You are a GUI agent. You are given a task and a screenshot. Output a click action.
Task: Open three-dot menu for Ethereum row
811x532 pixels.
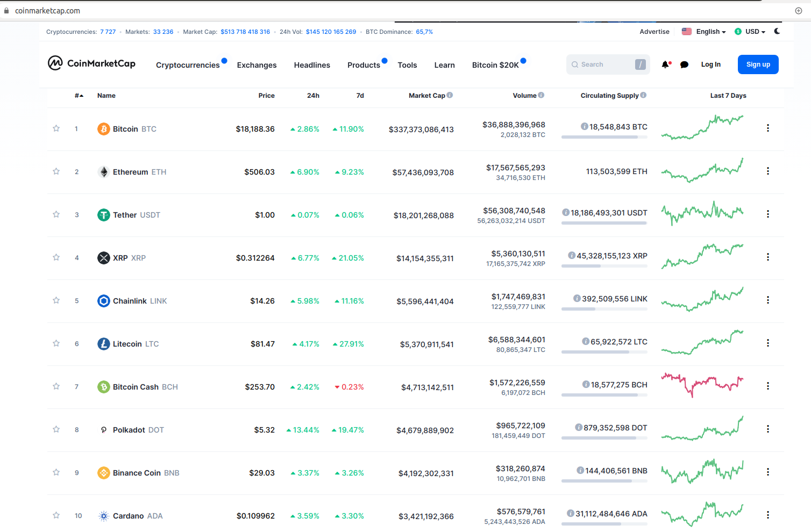(x=767, y=171)
